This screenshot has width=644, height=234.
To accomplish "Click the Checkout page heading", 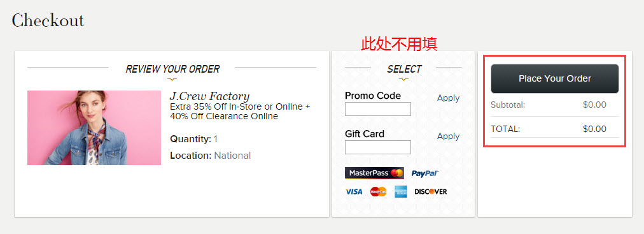I will coord(48,20).
